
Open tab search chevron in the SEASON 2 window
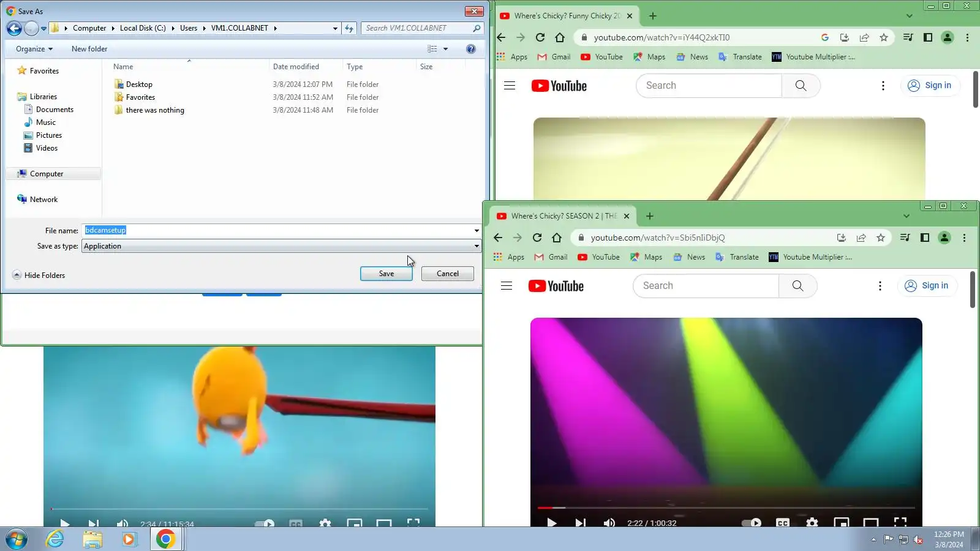[907, 216]
